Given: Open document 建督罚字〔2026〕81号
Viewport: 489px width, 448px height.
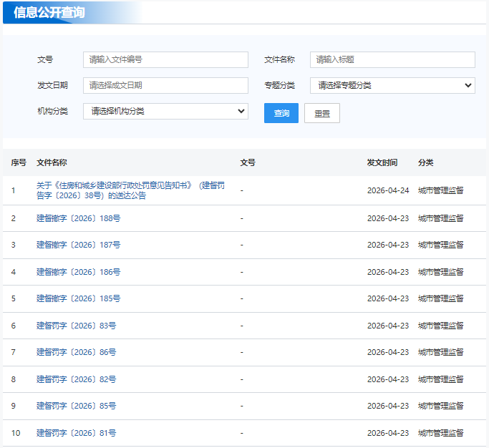Looking at the screenshot, I should click(x=77, y=433).
